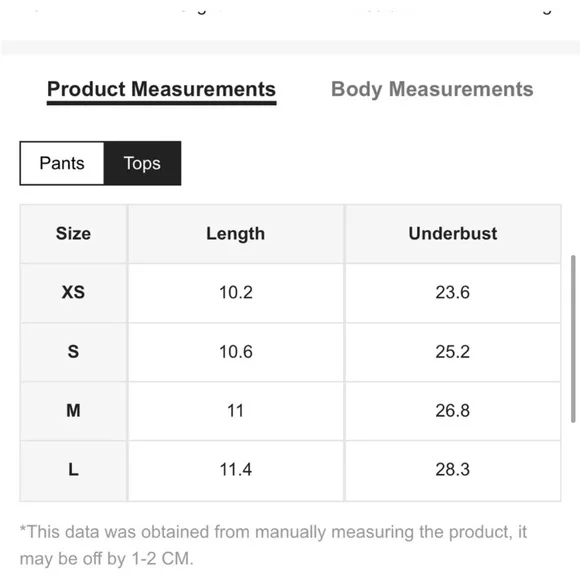Image resolution: width=580 pixels, height=580 pixels.
Task: Select the M size row label
Action: pyautogui.click(x=73, y=411)
